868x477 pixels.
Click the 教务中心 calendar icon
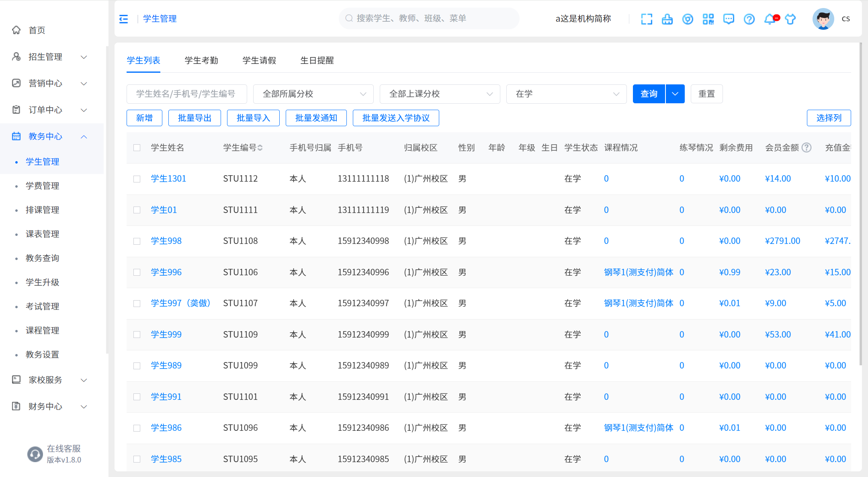16,136
